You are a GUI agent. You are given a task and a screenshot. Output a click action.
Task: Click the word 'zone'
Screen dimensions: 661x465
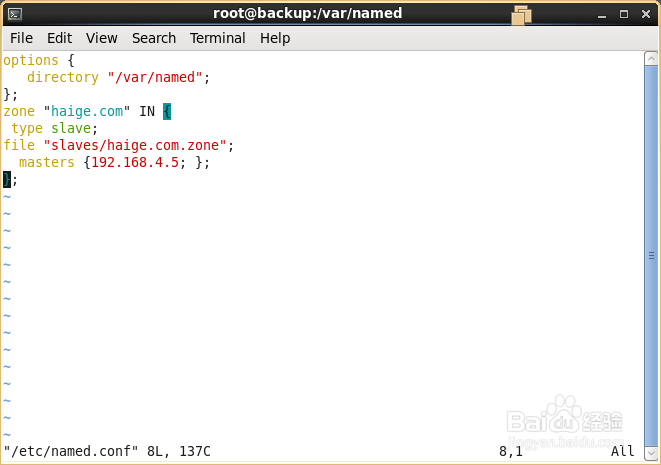click(19, 111)
